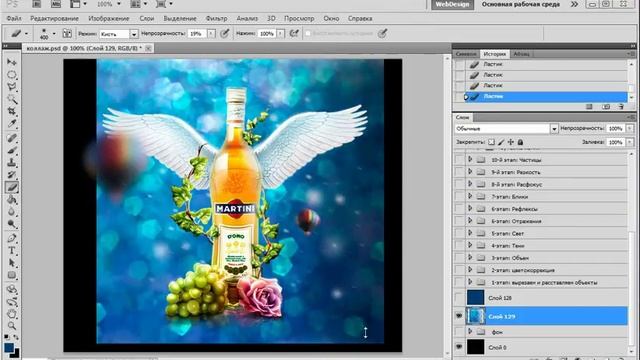
Task: Select the Blur tool
Action: point(11,212)
